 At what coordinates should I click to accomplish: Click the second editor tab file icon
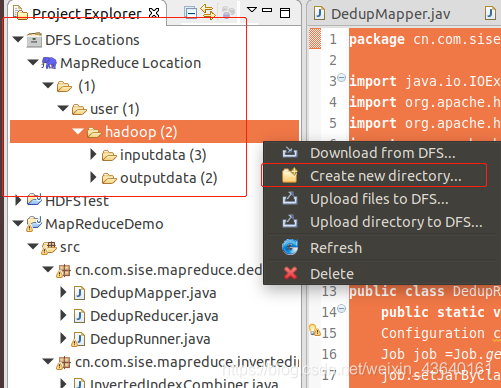tap(490, 13)
